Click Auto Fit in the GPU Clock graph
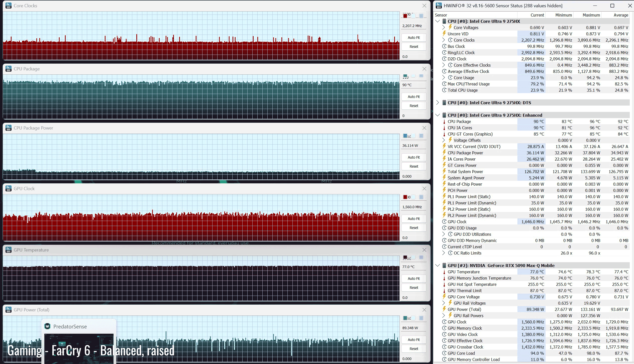This screenshot has height=364, width=634. coord(414,219)
